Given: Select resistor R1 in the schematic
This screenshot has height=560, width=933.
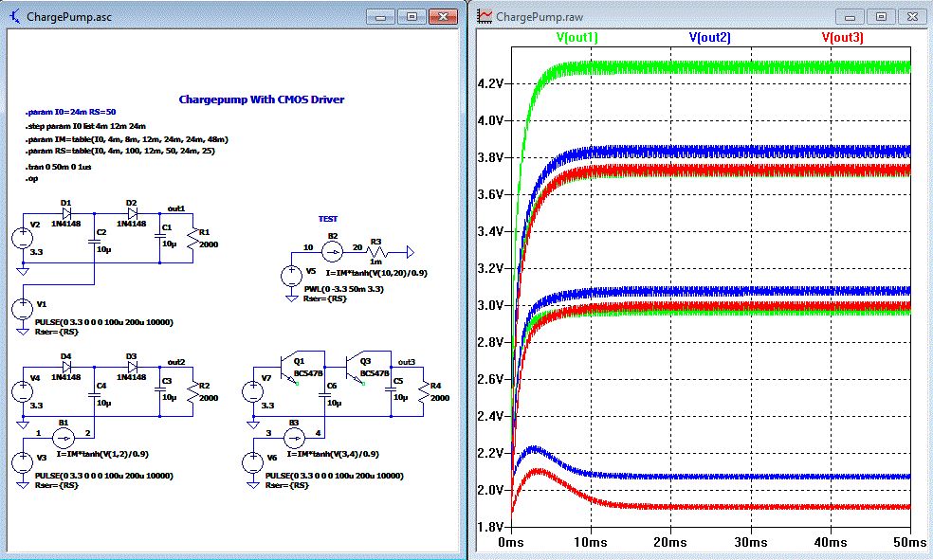Looking at the screenshot, I should tap(192, 238).
